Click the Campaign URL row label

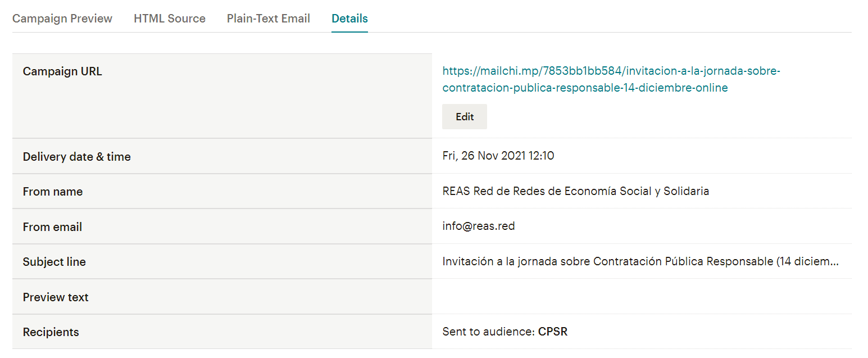point(62,71)
